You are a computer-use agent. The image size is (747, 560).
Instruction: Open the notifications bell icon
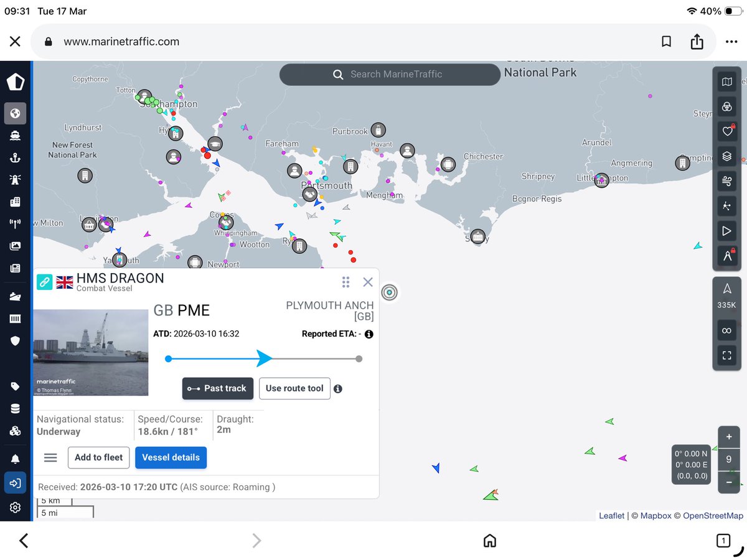(15, 459)
